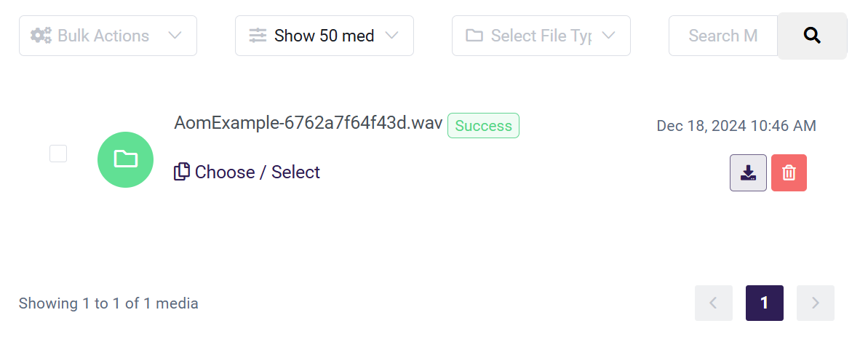Focus the Search Media input field
868x342 pixels.
(722, 36)
